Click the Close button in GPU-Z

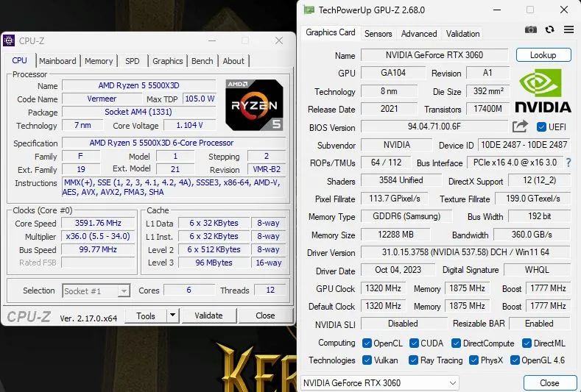549,382
